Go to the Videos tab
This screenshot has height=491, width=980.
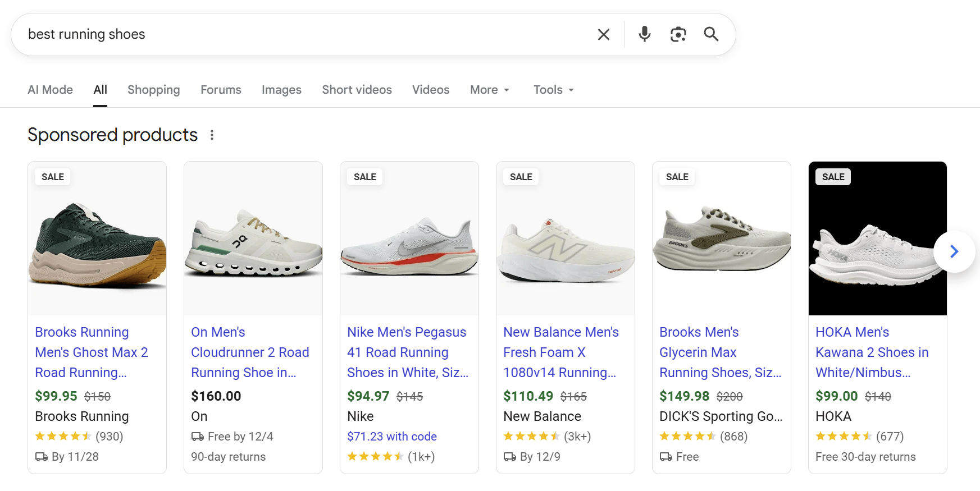coord(431,90)
